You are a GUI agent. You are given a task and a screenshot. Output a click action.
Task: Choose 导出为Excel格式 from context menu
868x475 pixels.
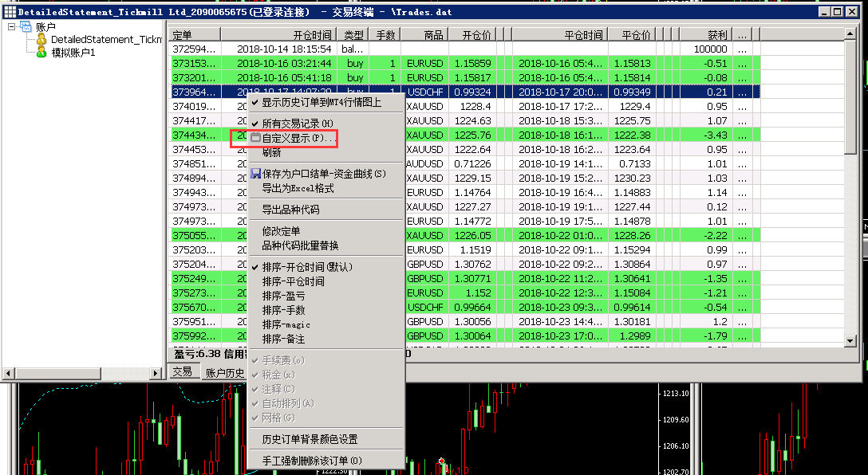tap(298, 189)
